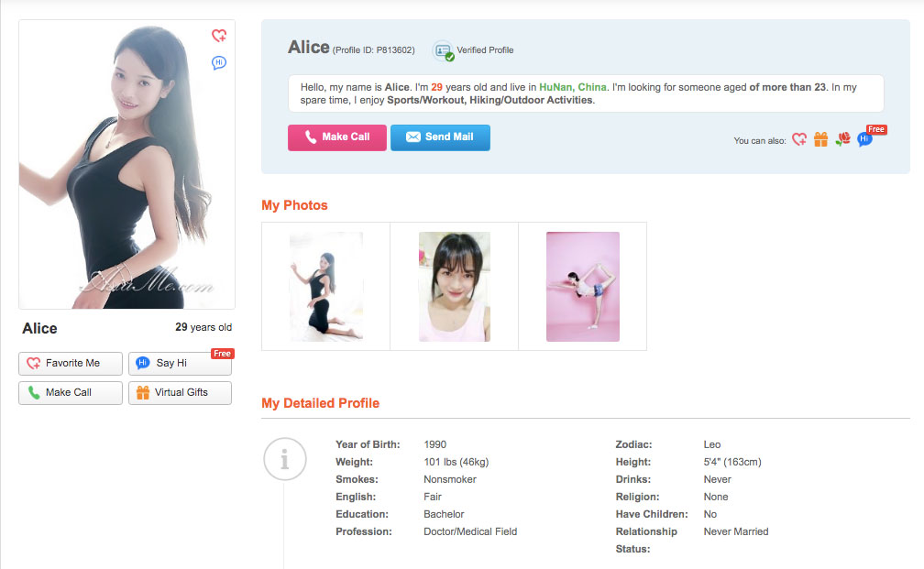
Task: Click the Make Call button with green phone
Action: (71, 392)
